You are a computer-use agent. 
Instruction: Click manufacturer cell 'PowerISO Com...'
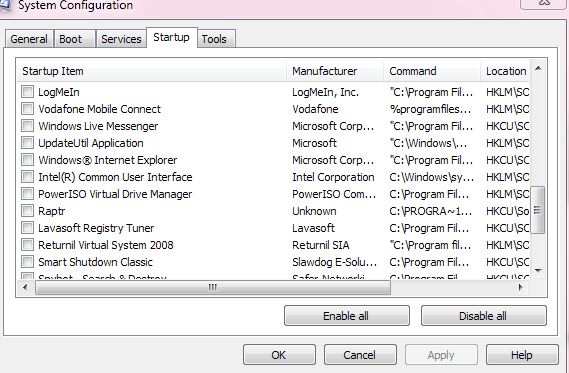[x=334, y=194]
